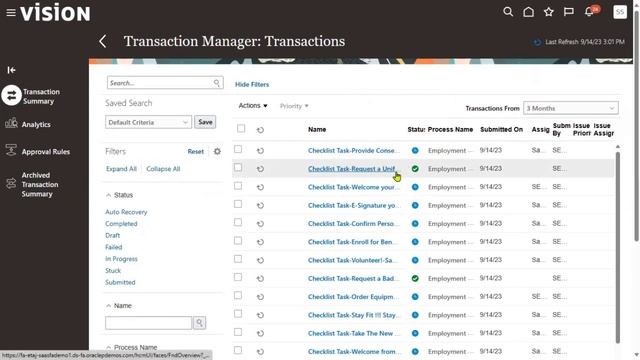
Task: Open the Priority dropdown
Action: (x=294, y=106)
